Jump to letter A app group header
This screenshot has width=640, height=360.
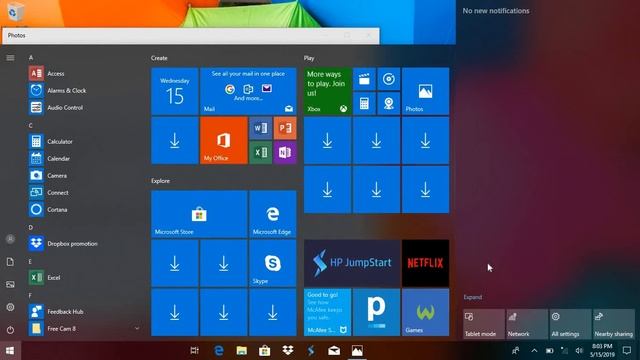click(31, 58)
